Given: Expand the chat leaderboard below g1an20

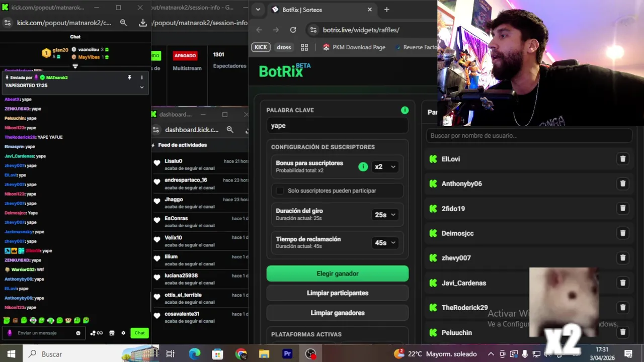Looking at the screenshot, I should tap(75, 66).
